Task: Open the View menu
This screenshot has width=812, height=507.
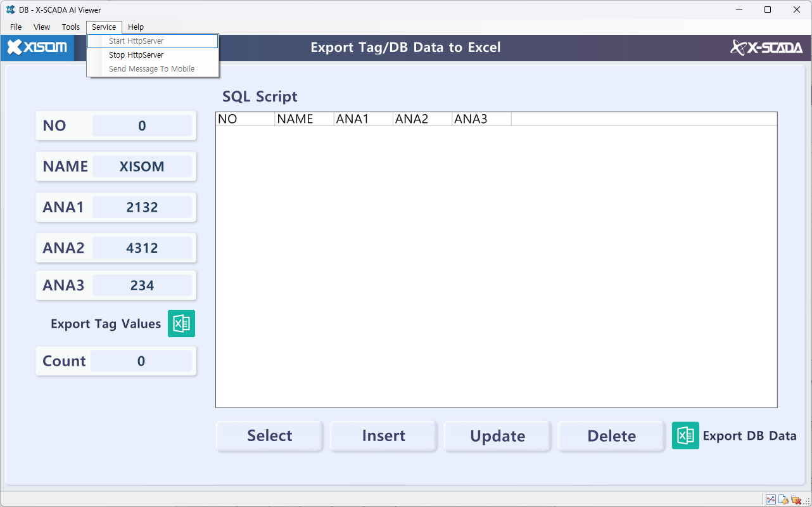Action: pos(42,27)
